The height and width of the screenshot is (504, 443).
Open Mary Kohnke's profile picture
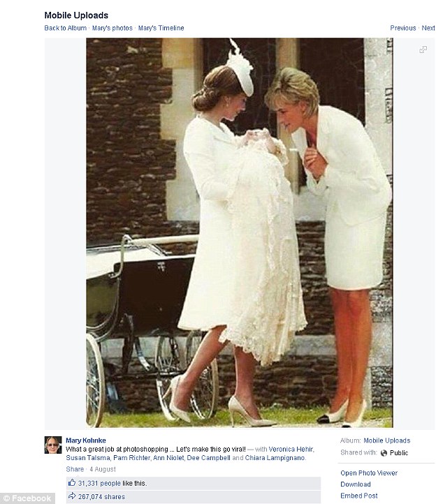point(53,445)
